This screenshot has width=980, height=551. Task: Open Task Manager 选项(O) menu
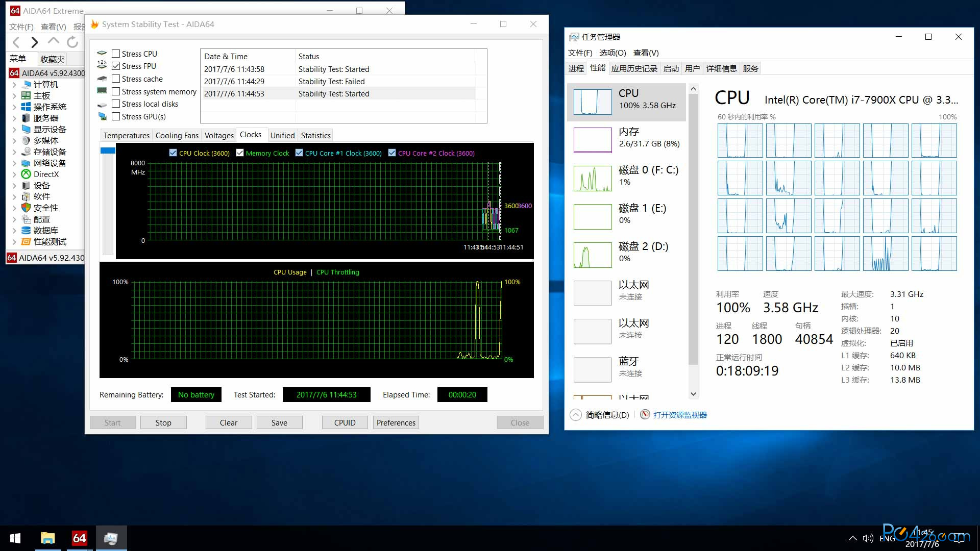pyautogui.click(x=612, y=53)
